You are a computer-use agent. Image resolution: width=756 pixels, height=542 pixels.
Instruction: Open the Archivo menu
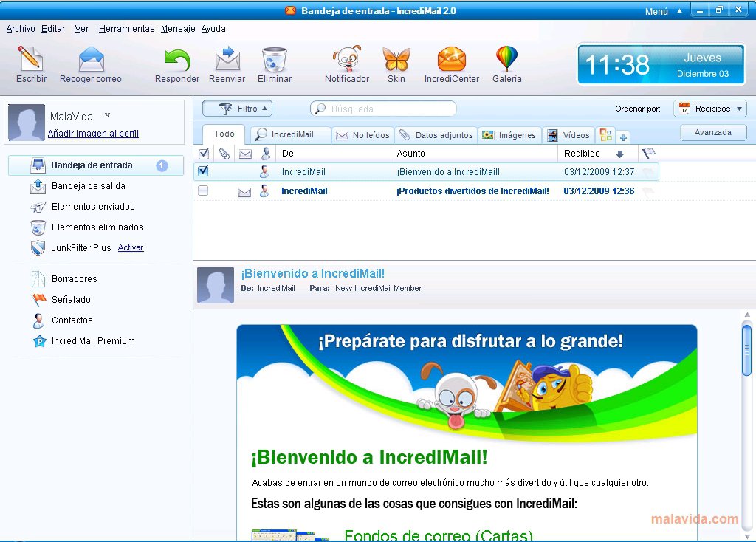click(x=20, y=29)
